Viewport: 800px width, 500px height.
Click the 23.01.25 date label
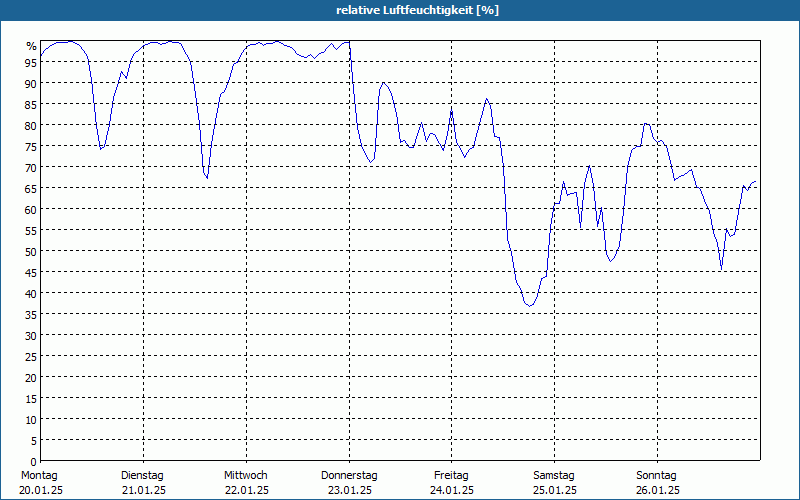coord(349,490)
